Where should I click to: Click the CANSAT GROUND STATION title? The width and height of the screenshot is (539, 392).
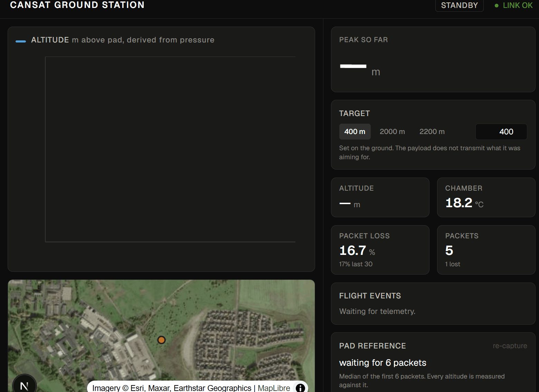77,5
